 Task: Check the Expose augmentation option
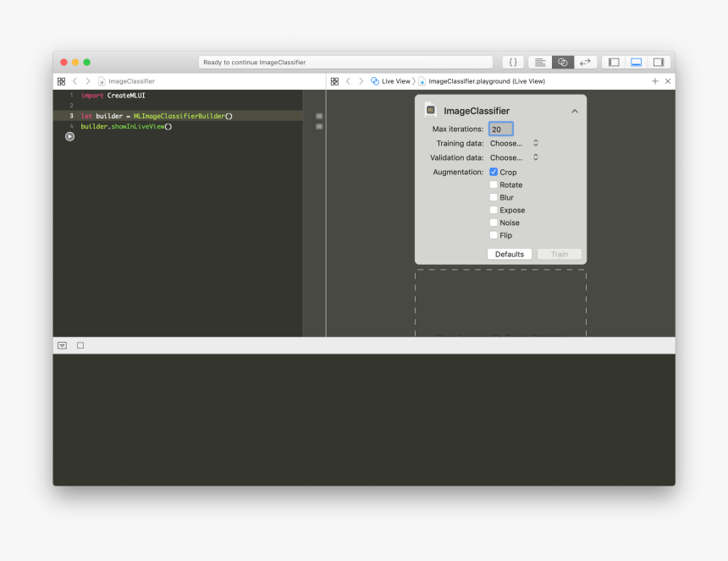(x=494, y=210)
